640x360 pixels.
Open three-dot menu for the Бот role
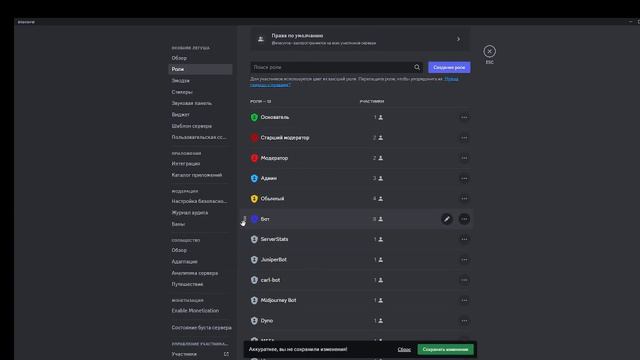coord(464,219)
